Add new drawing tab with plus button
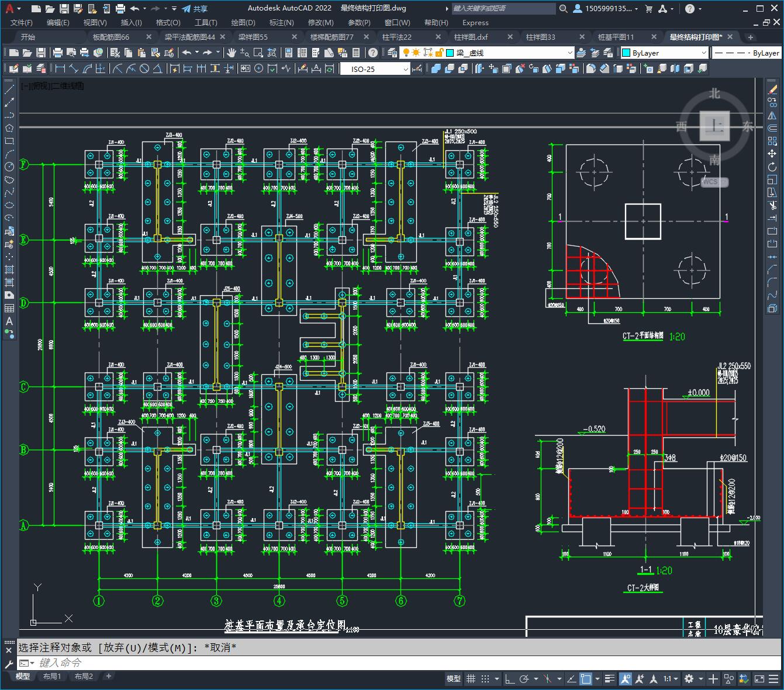The height and width of the screenshot is (690, 784). pyautogui.click(x=751, y=37)
